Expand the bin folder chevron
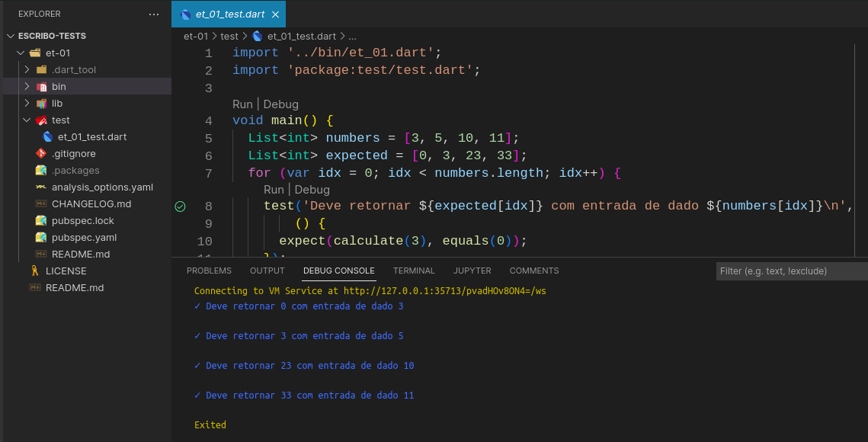 [x=27, y=86]
